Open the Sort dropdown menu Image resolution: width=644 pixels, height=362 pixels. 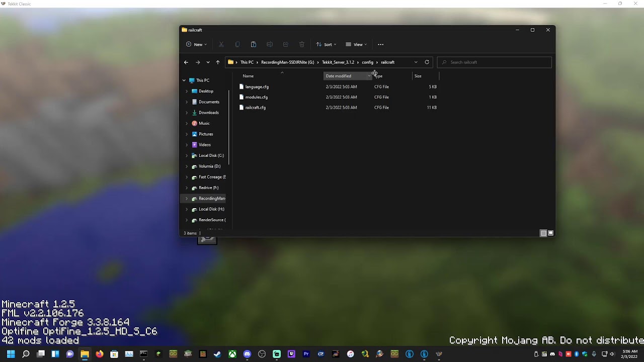(x=326, y=44)
